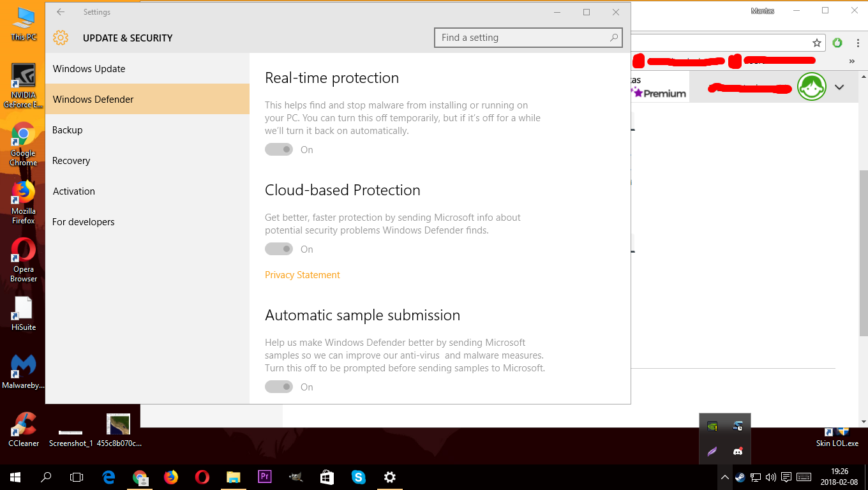The width and height of the screenshot is (868, 490).
Task: Open Screenshot_1 file on desktop
Action: pos(71,437)
